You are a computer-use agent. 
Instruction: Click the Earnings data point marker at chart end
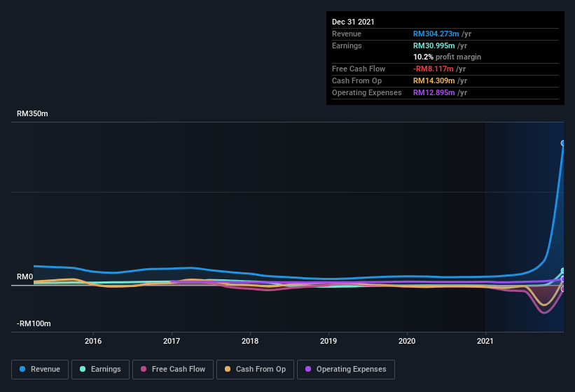point(563,271)
